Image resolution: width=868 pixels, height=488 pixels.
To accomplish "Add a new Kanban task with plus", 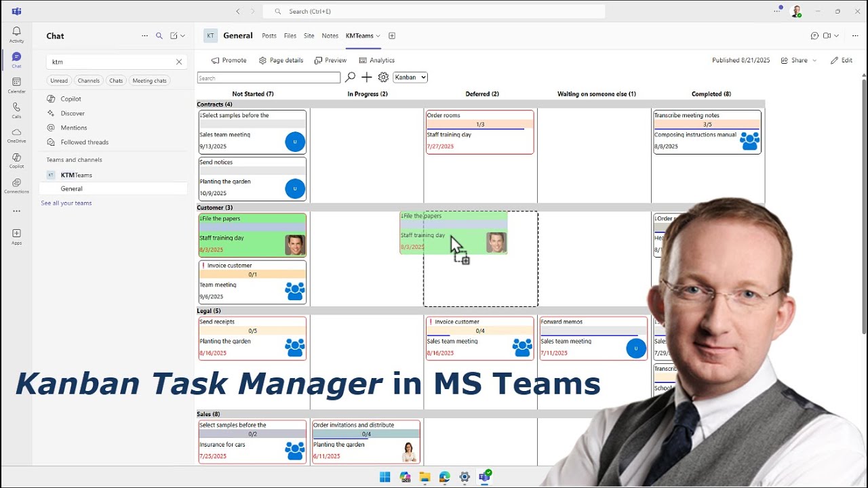I will click(x=367, y=77).
